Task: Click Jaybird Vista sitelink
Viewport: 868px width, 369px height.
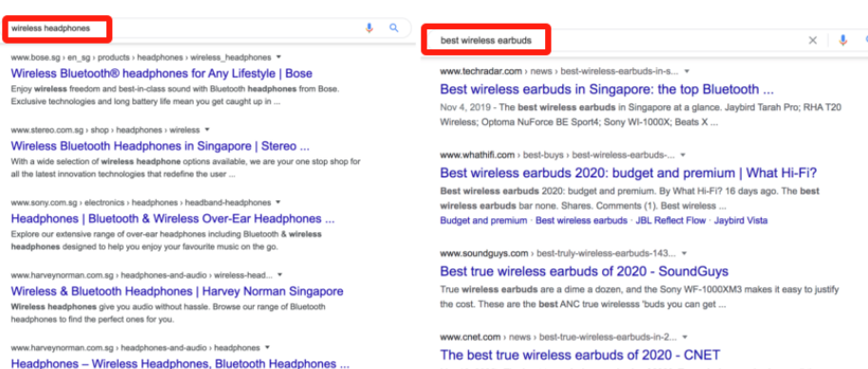Action: pyautogui.click(x=741, y=220)
